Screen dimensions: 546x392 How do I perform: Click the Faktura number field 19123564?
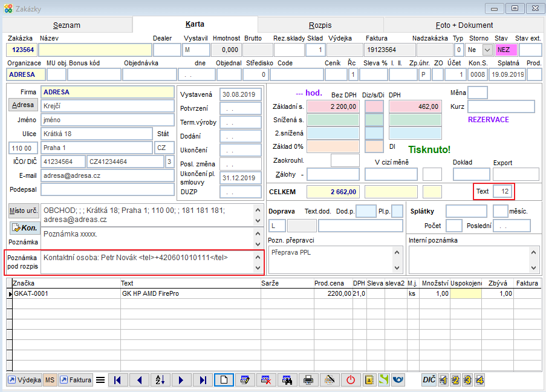[389, 50]
